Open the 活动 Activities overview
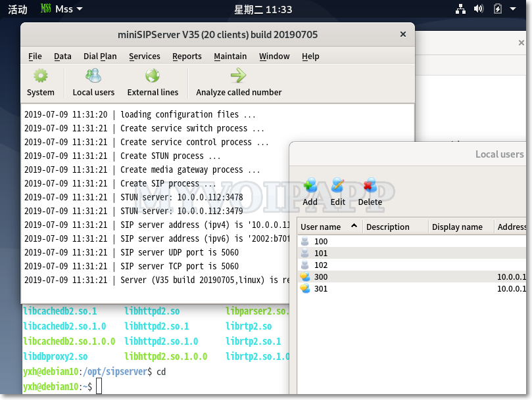Viewport: 532px width, 400px height. click(18, 9)
